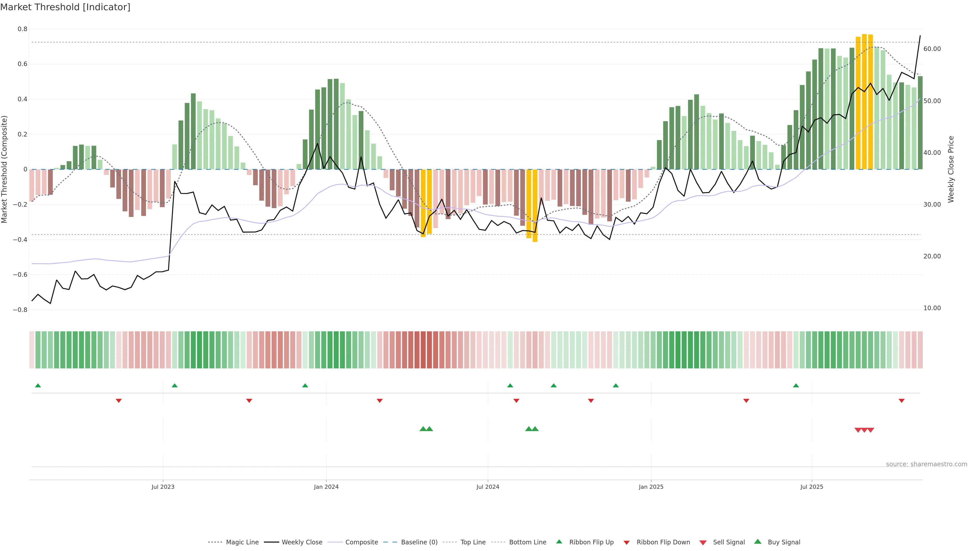Viewport: 980px width, 551px height.
Task: Click the first green ribbon flip up marker
Action: [38, 386]
